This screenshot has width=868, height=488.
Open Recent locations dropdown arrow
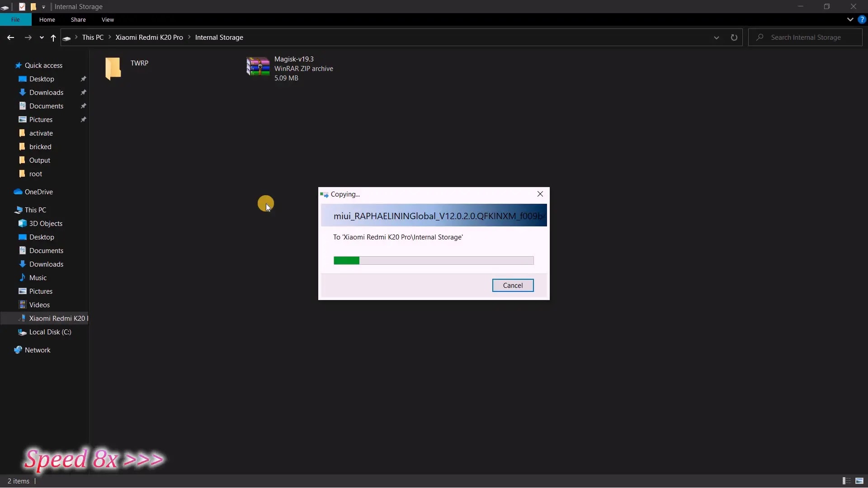tap(42, 38)
